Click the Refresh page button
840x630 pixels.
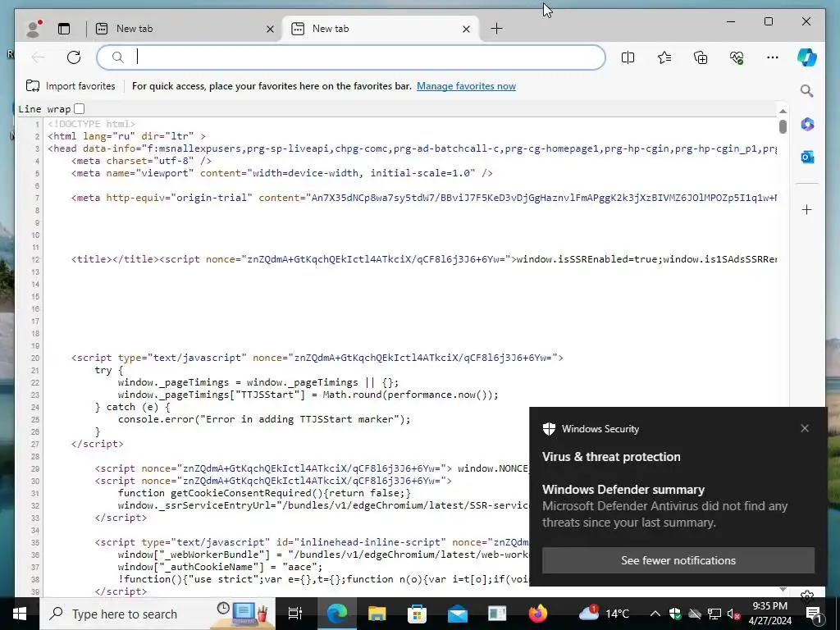pyautogui.click(x=74, y=57)
